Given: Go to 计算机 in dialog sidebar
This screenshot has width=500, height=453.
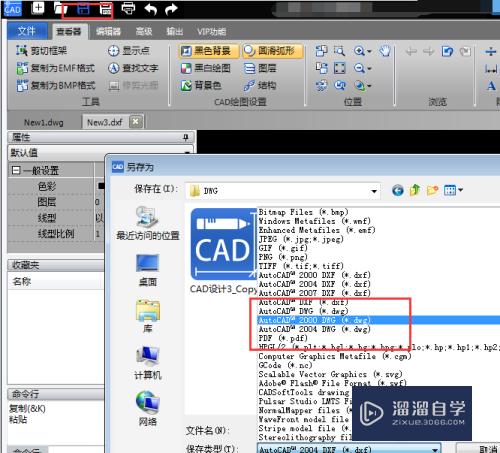Looking at the screenshot, I should tap(148, 363).
